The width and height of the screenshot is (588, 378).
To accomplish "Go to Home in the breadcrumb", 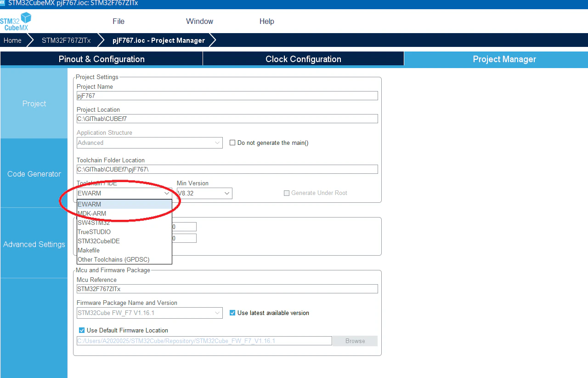I will pos(12,40).
